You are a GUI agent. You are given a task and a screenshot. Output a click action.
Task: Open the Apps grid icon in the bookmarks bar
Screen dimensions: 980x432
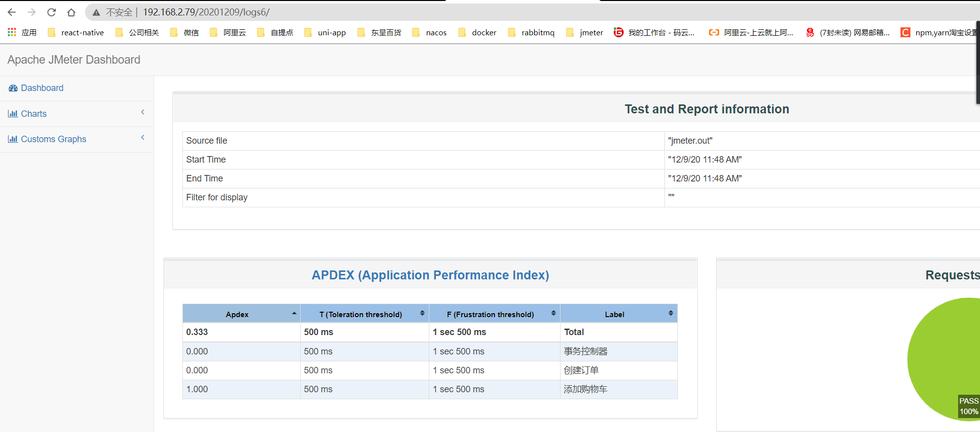(x=12, y=32)
